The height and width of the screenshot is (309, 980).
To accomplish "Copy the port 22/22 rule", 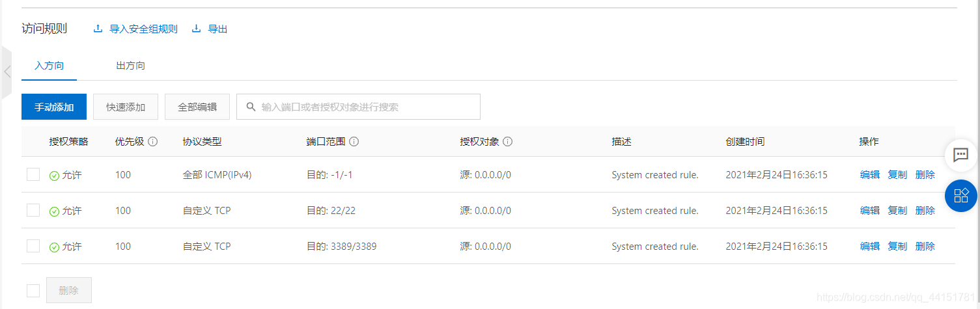I will [x=897, y=210].
